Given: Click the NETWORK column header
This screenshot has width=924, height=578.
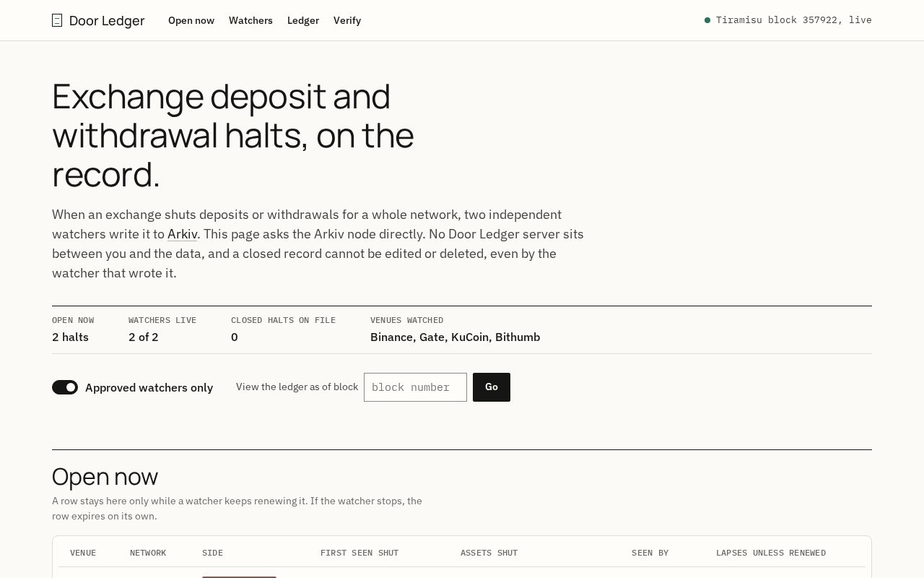Looking at the screenshot, I should (148, 553).
